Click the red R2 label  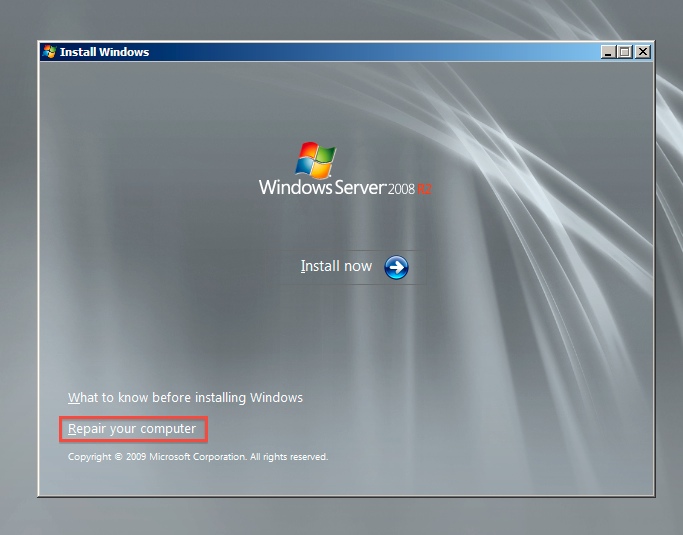click(x=424, y=189)
